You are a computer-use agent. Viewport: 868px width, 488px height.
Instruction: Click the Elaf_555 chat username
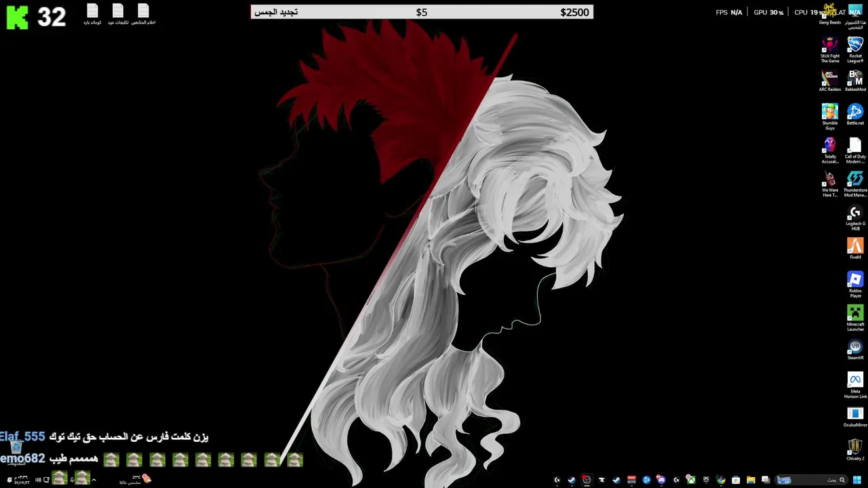click(22, 436)
